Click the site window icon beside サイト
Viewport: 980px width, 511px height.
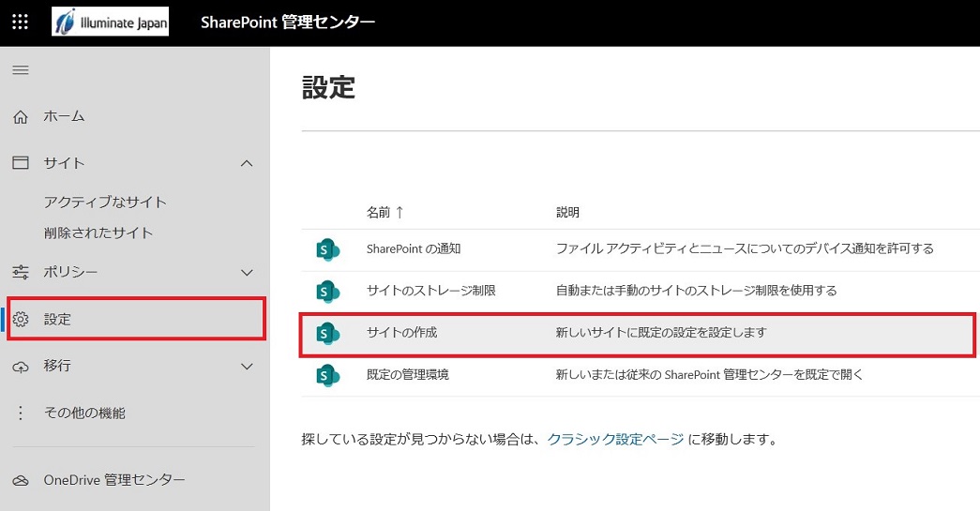click(x=21, y=163)
